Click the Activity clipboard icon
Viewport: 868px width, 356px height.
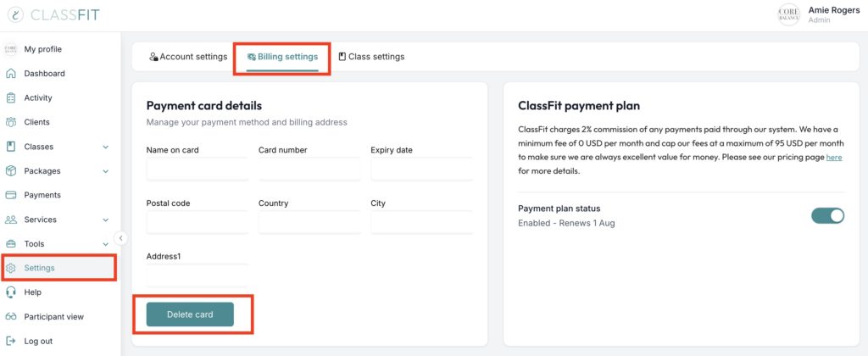pyautogui.click(x=10, y=98)
